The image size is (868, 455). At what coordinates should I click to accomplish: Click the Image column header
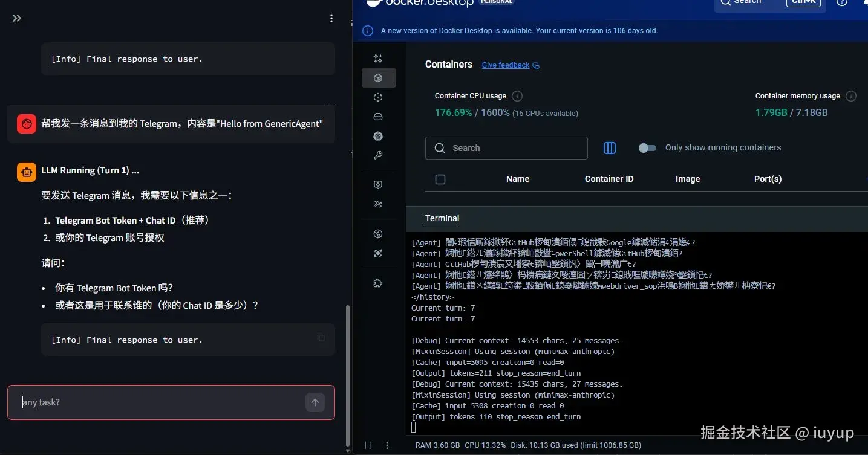point(688,179)
